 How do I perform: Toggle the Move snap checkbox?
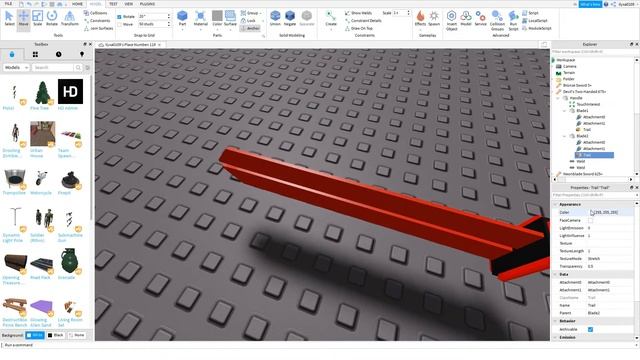119,24
